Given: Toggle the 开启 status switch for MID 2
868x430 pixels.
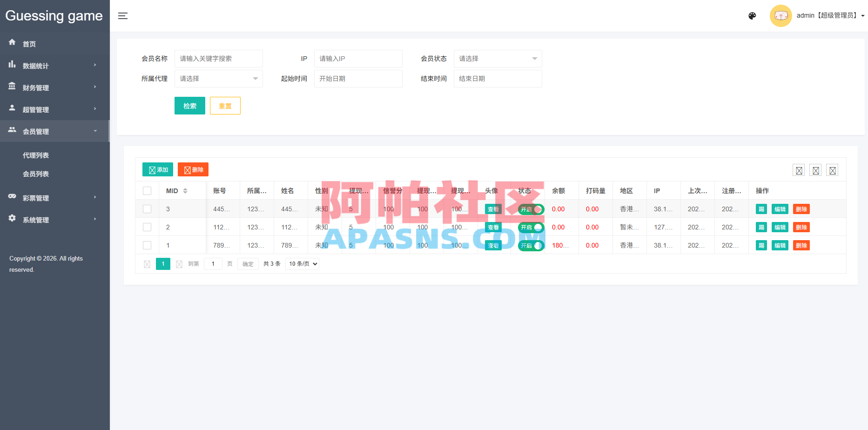Looking at the screenshot, I should click(531, 227).
